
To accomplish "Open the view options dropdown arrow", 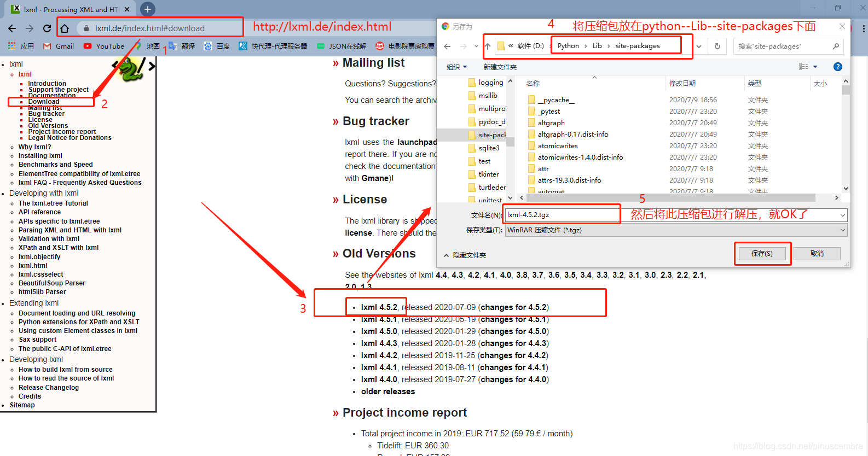I will pos(815,67).
